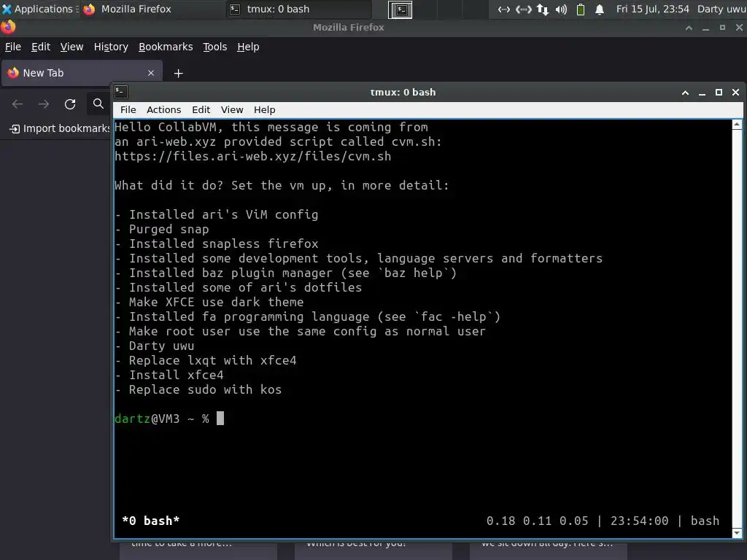Click the 'Darty uwu' line in terminal output
The width and height of the screenshot is (747, 560).
(x=155, y=346)
